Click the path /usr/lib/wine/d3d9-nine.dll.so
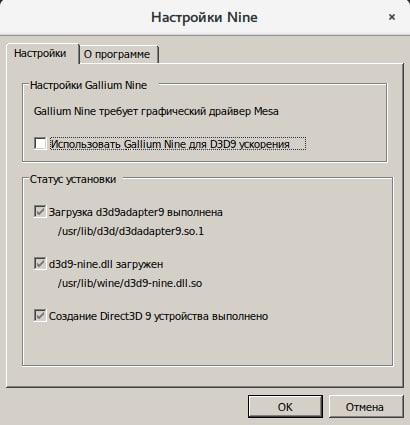The image size is (410, 425). (130, 283)
